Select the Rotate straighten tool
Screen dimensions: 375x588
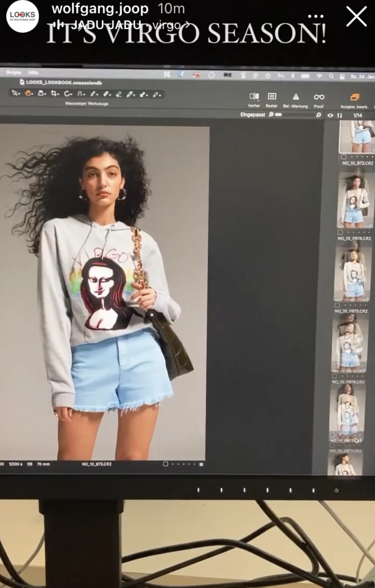[x=68, y=93]
